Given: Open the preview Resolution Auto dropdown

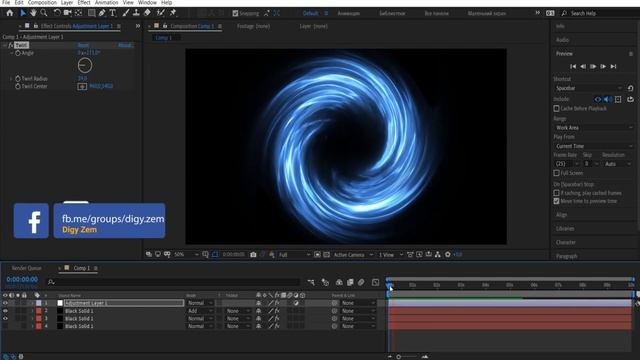Looking at the screenshot, I should pyautogui.click(x=617, y=164).
